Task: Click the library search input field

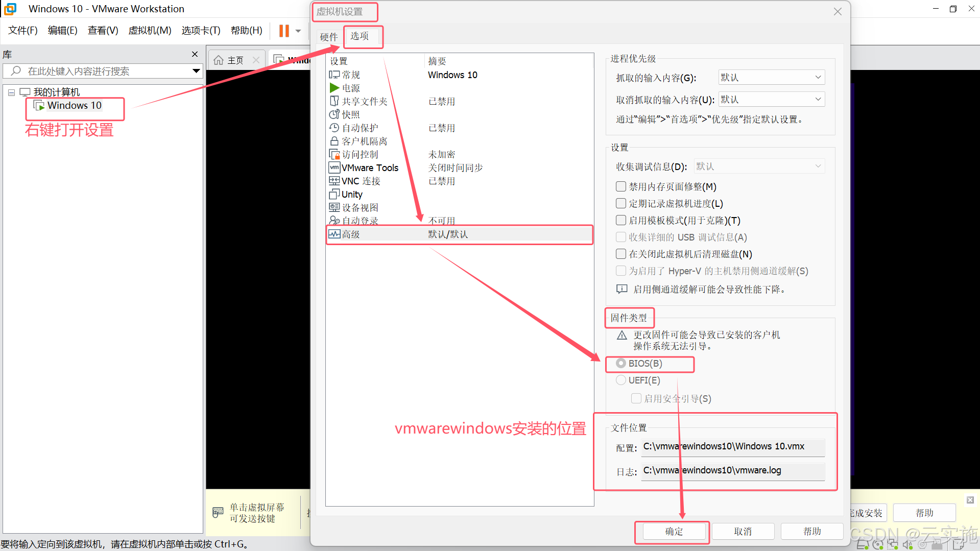Action: click(103, 71)
